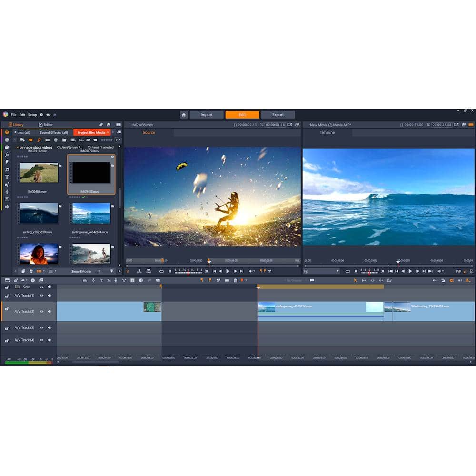Open the Effects (fx) category in sidebar
Image resolution: width=476 pixels, height=476 pixels.
[7, 155]
